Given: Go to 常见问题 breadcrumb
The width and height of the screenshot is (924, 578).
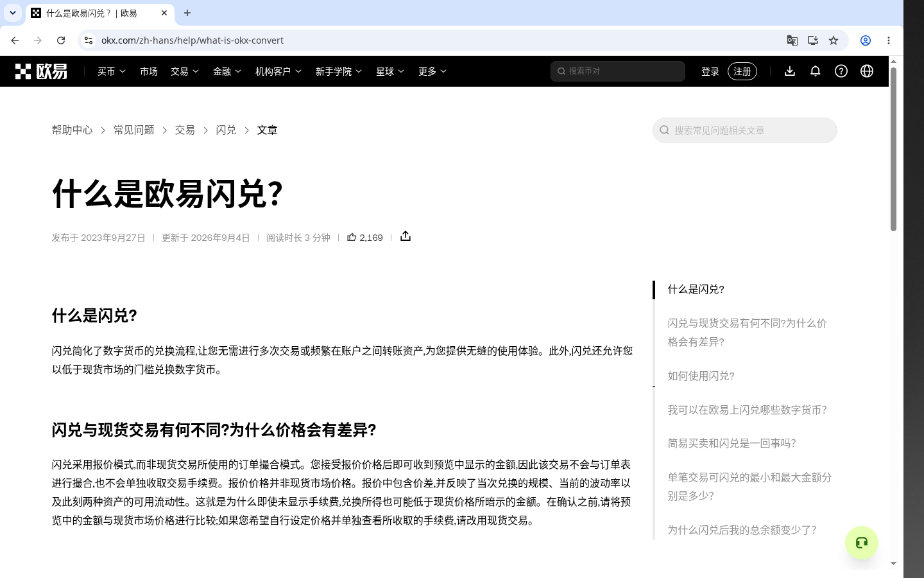Looking at the screenshot, I should click(134, 130).
